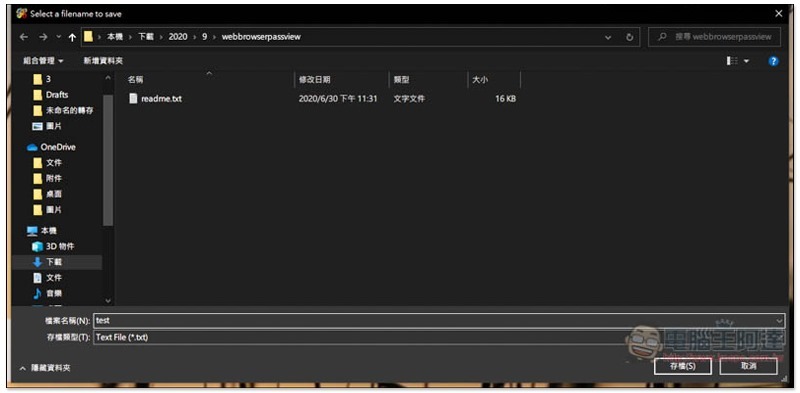Refresh the webbrowserpassview folder listing

click(630, 37)
